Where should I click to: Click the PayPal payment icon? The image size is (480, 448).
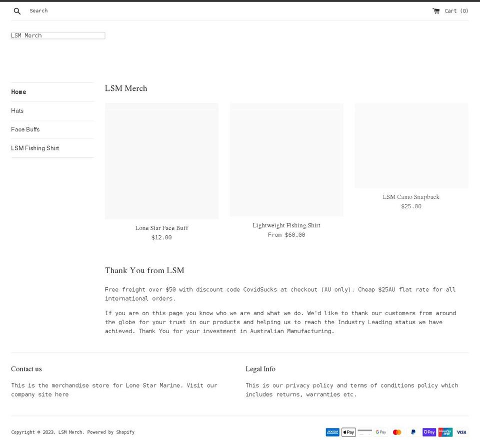[x=413, y=432]
